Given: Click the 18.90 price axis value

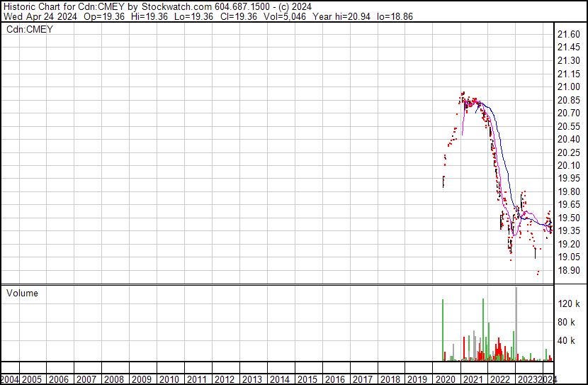Looking at the screenshot, I should [x=569, y=270].
